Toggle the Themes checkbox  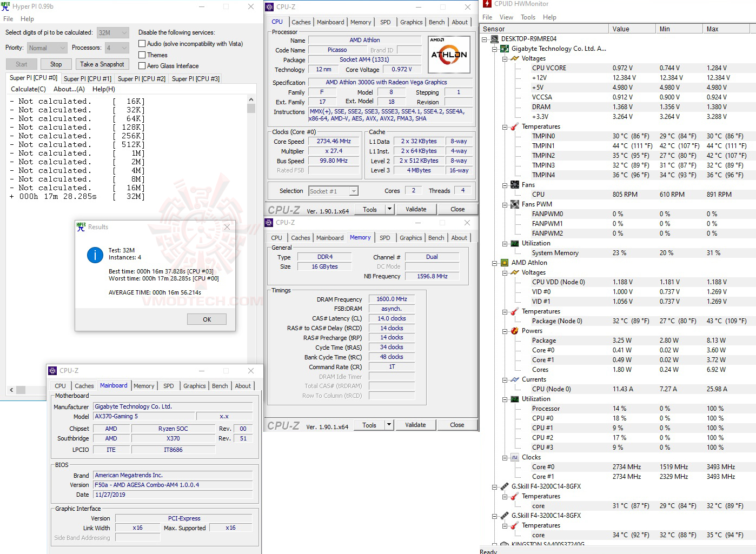(x=142, y=55)
